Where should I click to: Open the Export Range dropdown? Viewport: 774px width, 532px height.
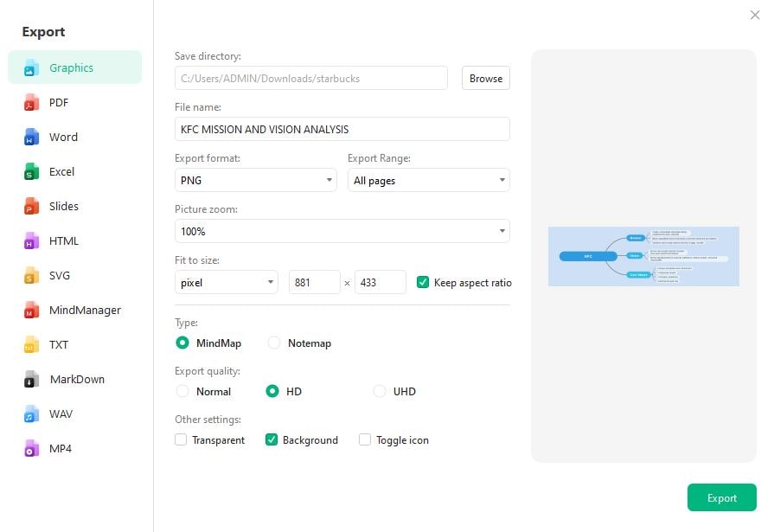click(x=428, y=180)
